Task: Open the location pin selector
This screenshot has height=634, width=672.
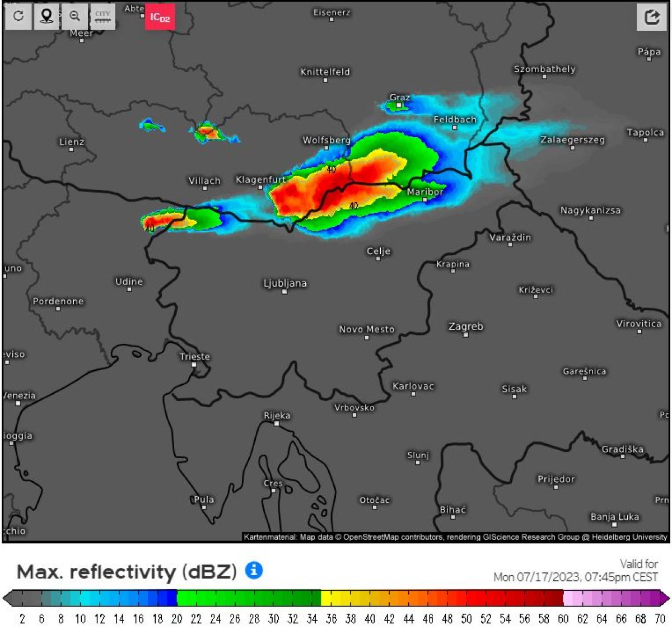Action: tap(46, 16)
